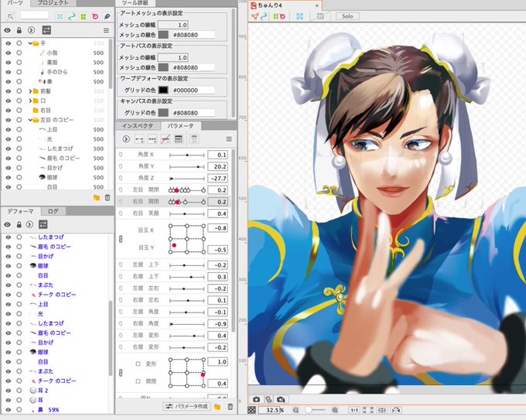Click the cyan art mesh filter icon in Parts toolbar
The width and height of the screenshot is (526, 420).
pyautogui.click(x=60, y=16)
